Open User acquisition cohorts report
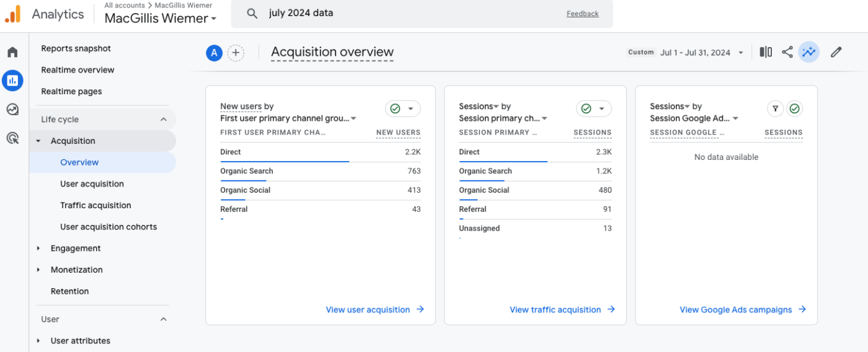 tap(108, 227)
